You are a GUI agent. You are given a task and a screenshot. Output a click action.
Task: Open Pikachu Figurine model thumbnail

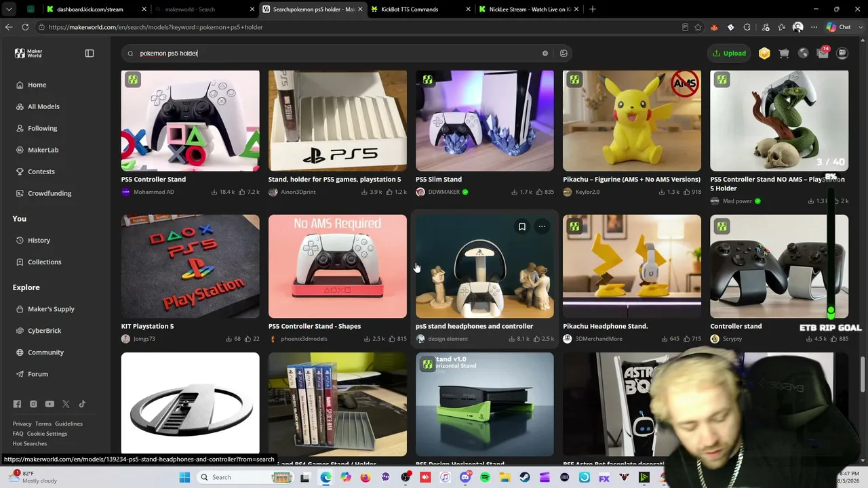(x=631, y=121)
